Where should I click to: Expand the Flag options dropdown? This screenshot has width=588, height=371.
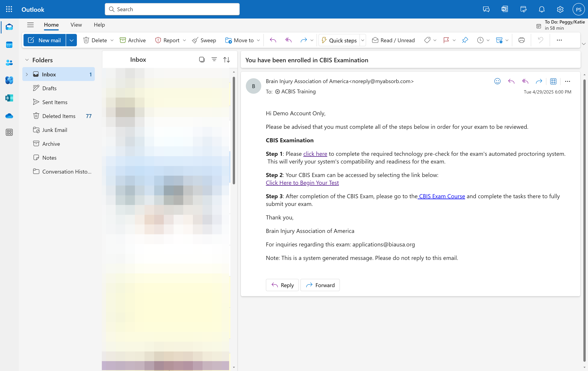point(454,40)
